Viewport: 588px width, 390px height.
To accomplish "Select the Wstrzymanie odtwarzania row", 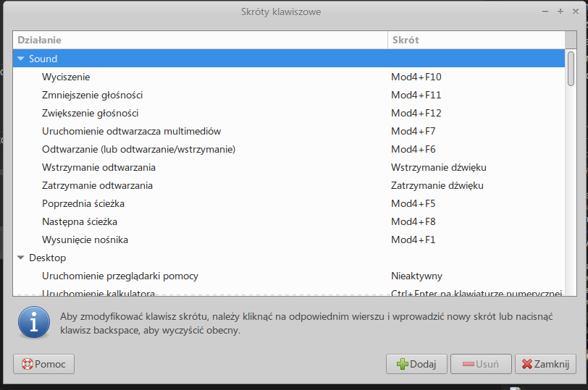I will click(98, 167).
